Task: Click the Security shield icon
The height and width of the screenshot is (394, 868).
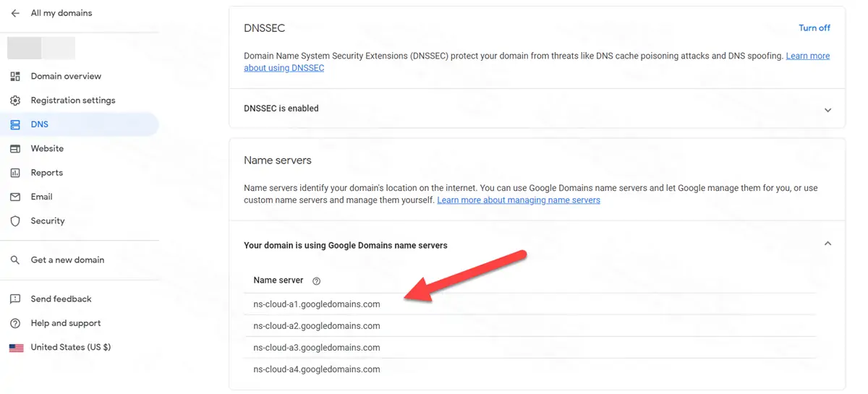Action: pyautogui.click(x=15, y=221)
